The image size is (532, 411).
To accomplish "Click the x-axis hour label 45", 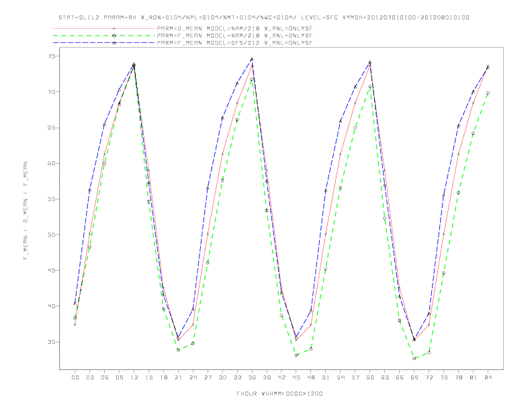I will pos(296,377).
